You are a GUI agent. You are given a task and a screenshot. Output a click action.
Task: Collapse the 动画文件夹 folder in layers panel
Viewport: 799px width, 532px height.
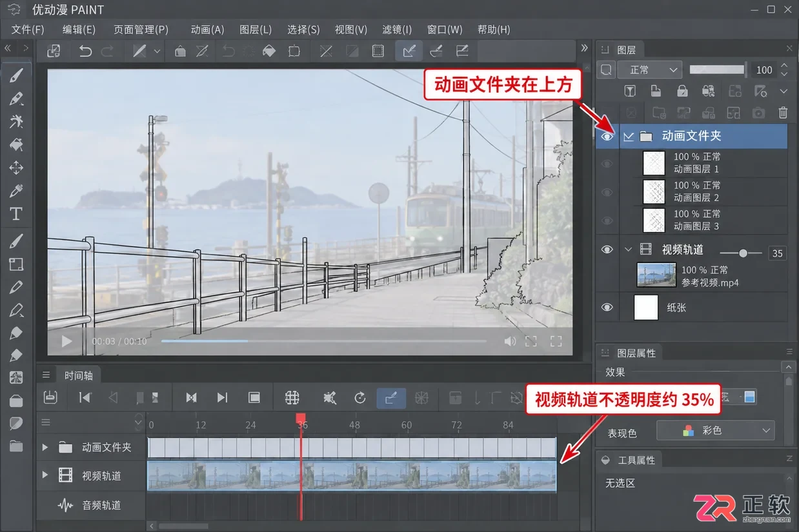628,136
